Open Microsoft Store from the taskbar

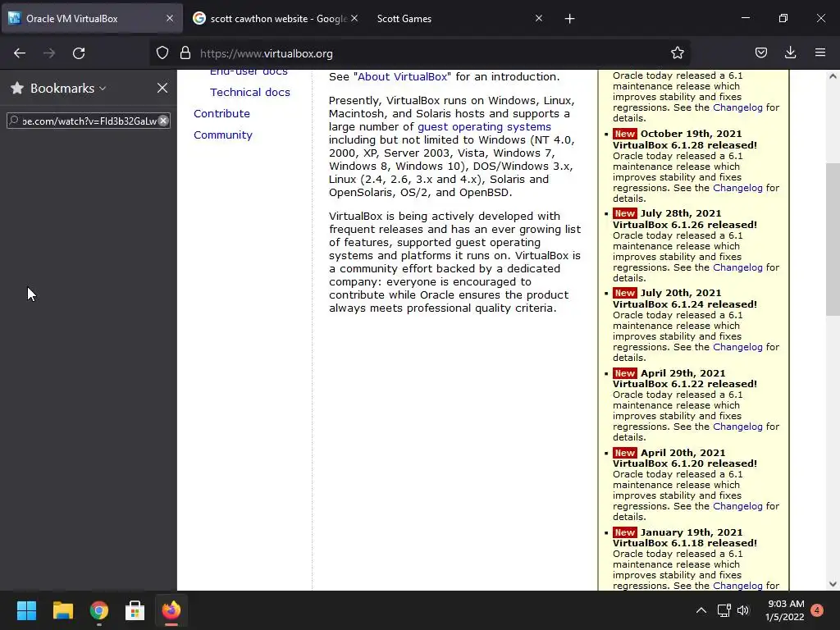135,610
